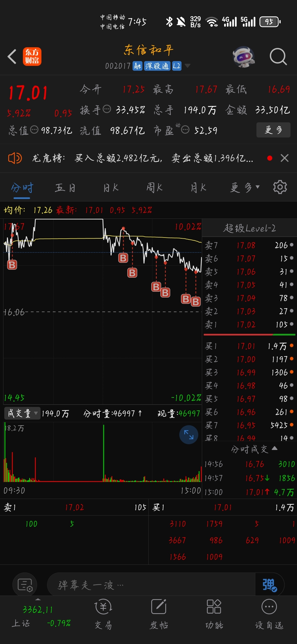This screenshot has height=644, width=297.
Task: Dismiss the 龙虎榜 notice banner
Action: pos(285,158)
